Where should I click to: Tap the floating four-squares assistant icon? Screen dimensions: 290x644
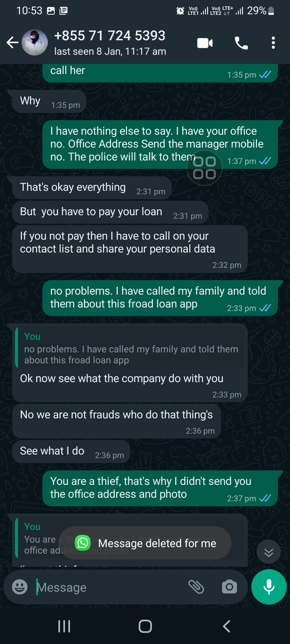pyautogui.click(x=204, y=168)
